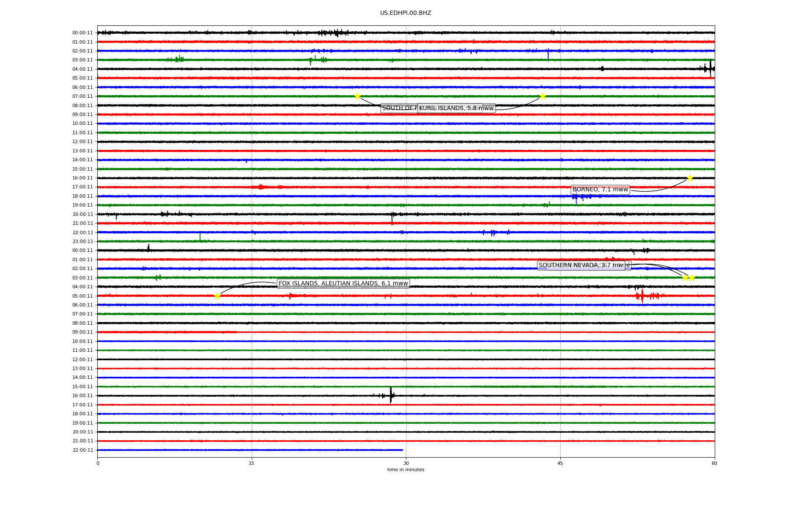Click the 15 tick label on x-axis

point(252,463)
